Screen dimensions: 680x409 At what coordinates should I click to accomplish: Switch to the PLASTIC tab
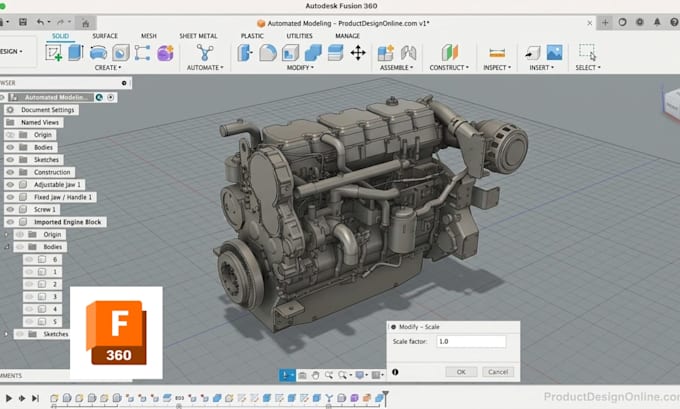[x=252, y=36]
